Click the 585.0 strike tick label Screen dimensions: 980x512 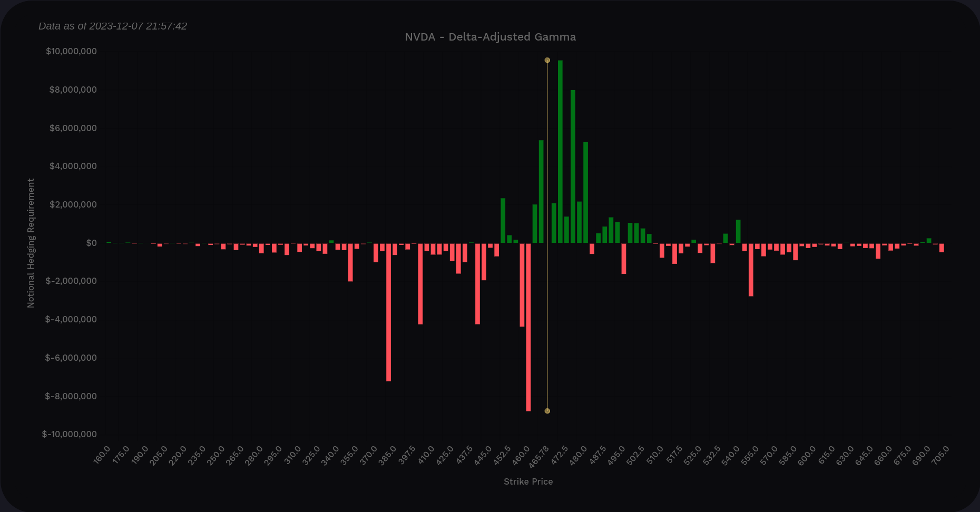788,455
